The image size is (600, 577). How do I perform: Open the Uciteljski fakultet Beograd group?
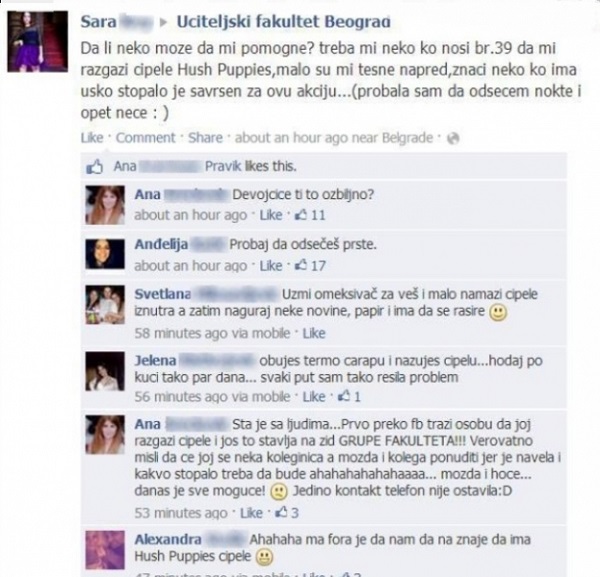[284, 22]
